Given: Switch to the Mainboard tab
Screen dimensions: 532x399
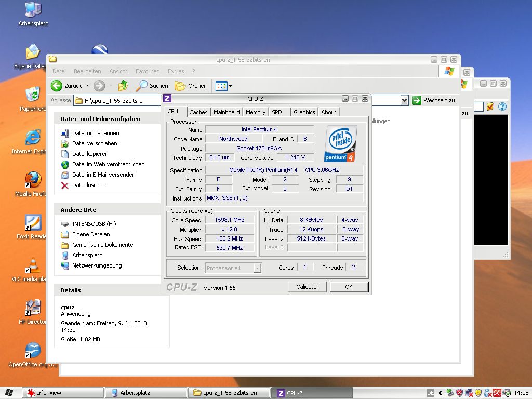Looking at the screenshot, I should click(227, 112).
